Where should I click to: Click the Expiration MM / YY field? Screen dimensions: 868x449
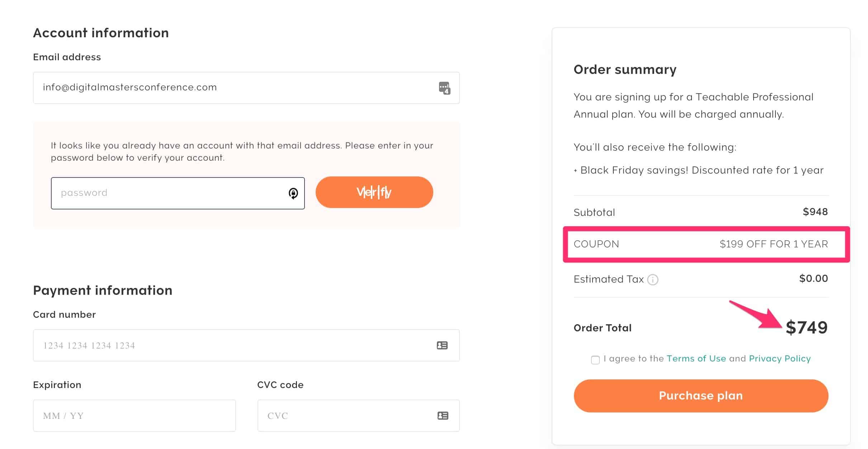point(134,416)
